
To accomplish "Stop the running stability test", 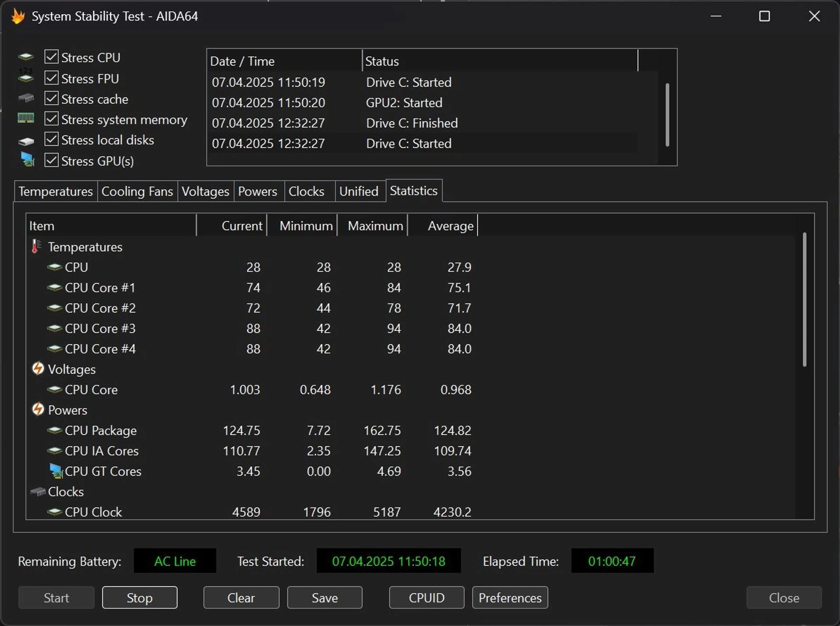I will tap(140, 598).
